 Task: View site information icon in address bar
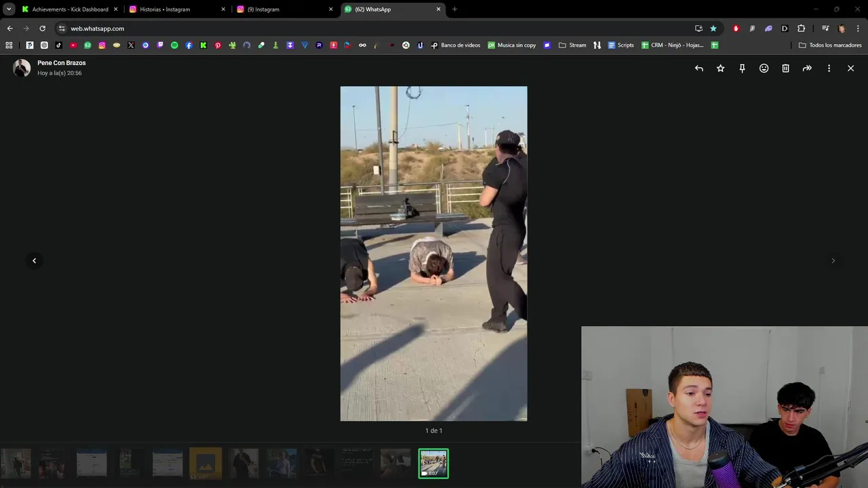[x=62, y=28]
